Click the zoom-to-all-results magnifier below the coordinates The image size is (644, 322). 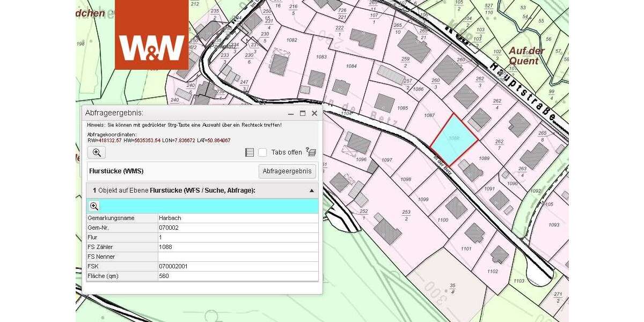coord(97,152)
